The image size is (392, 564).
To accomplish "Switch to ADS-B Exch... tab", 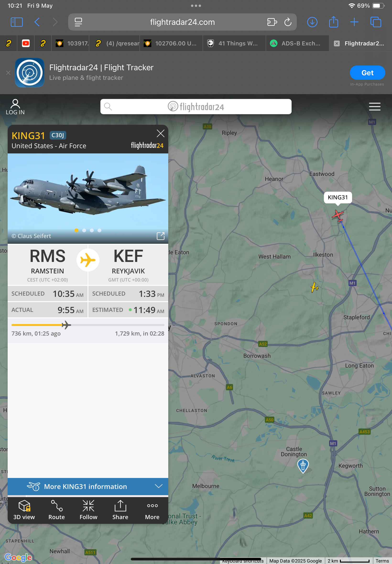I will click(297, 43).
